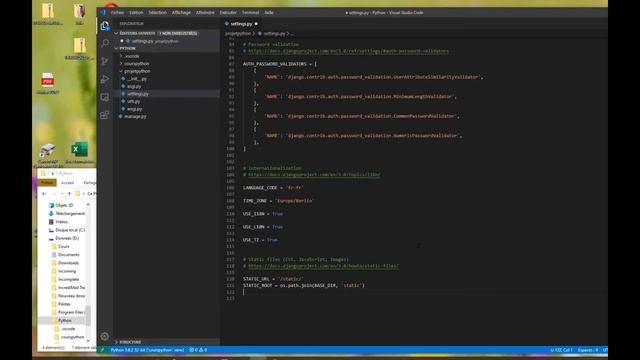Click the AUTH_PASSWORD_VALIDATORS line in the editor

click(280, 64)
